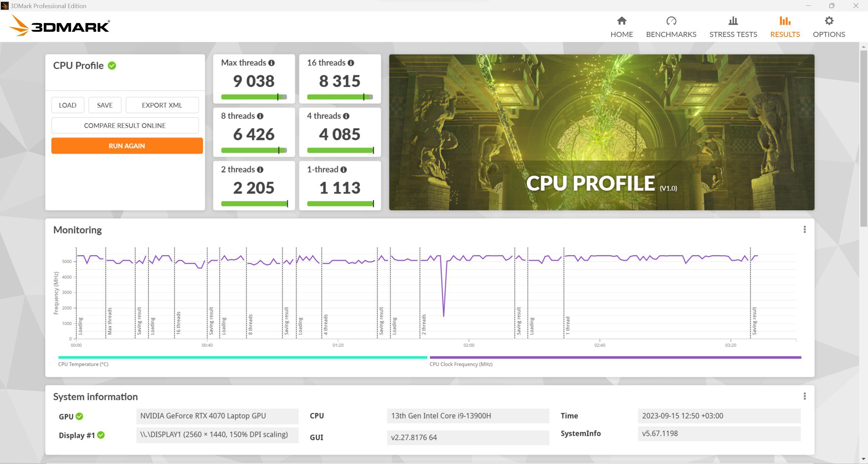Click the three-dot menu on Monitoring panel

805,229
